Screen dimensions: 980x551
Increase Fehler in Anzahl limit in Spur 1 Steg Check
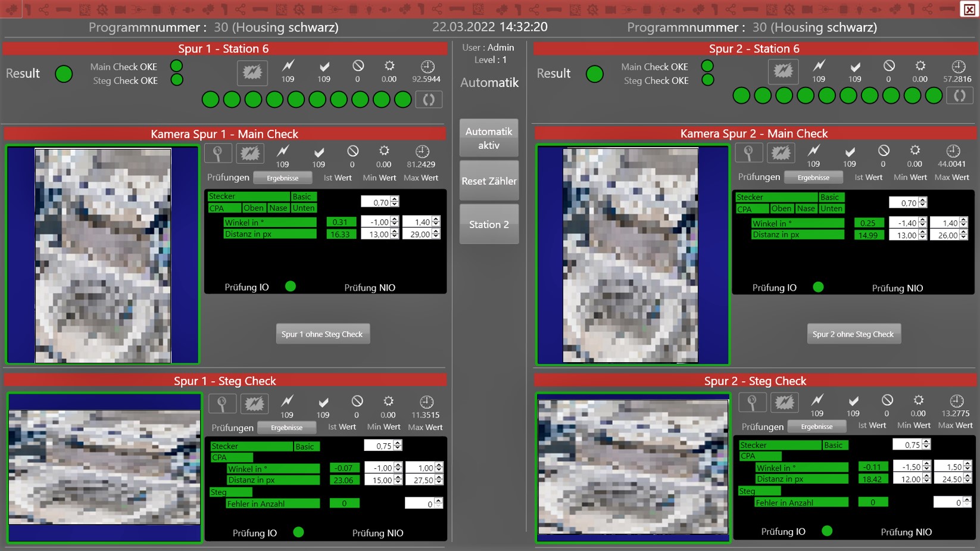tap(439, 501)
